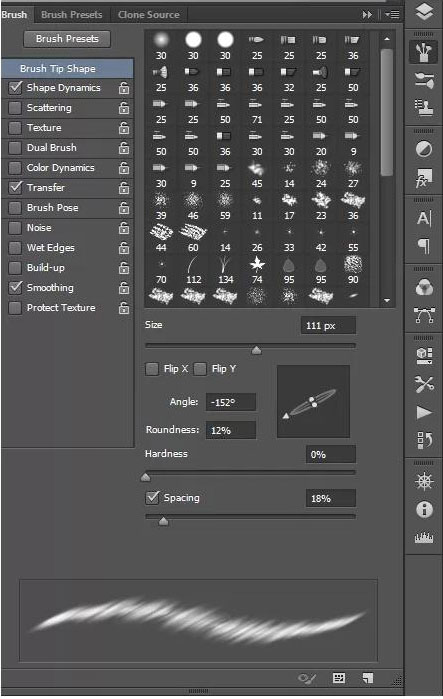Viewport: 443px width, 699px height.
Task: Open the Brush panel flyout menu
Action: (x=393, y=15)
